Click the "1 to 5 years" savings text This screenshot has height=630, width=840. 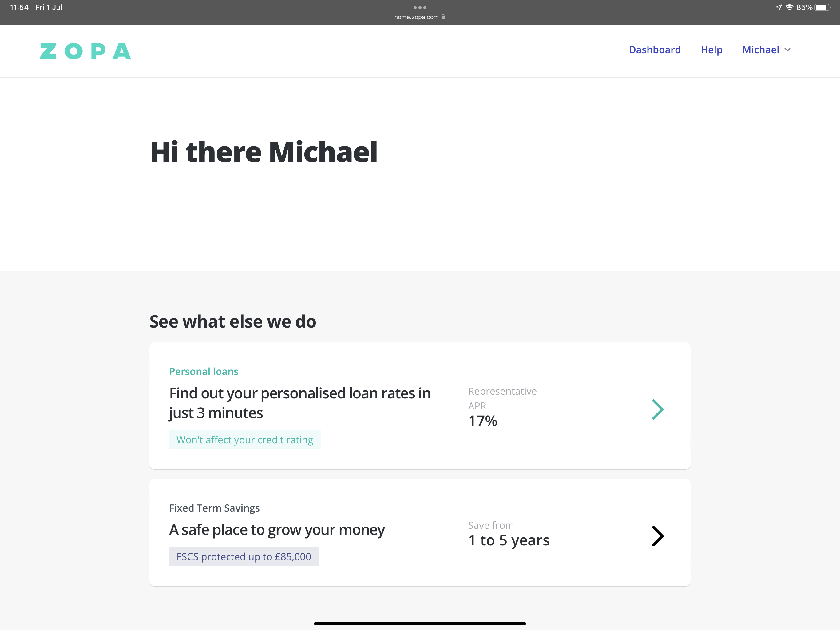509,540
